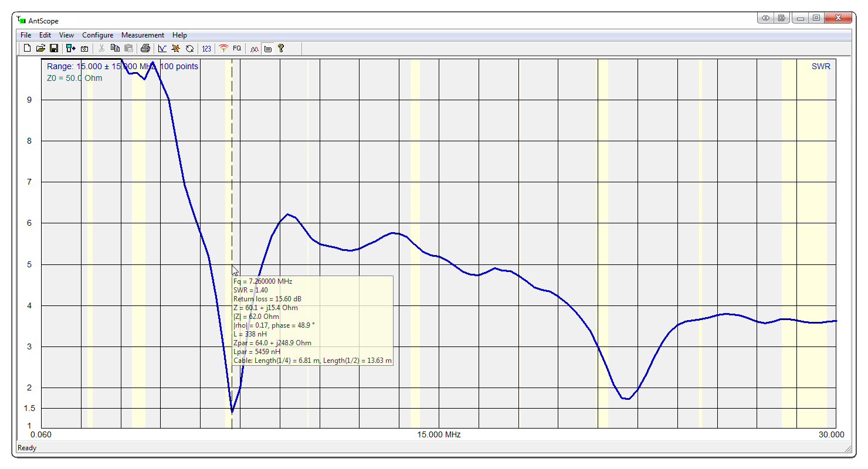
Task: Click the New document toolbar icon
Action: (27, 49)
